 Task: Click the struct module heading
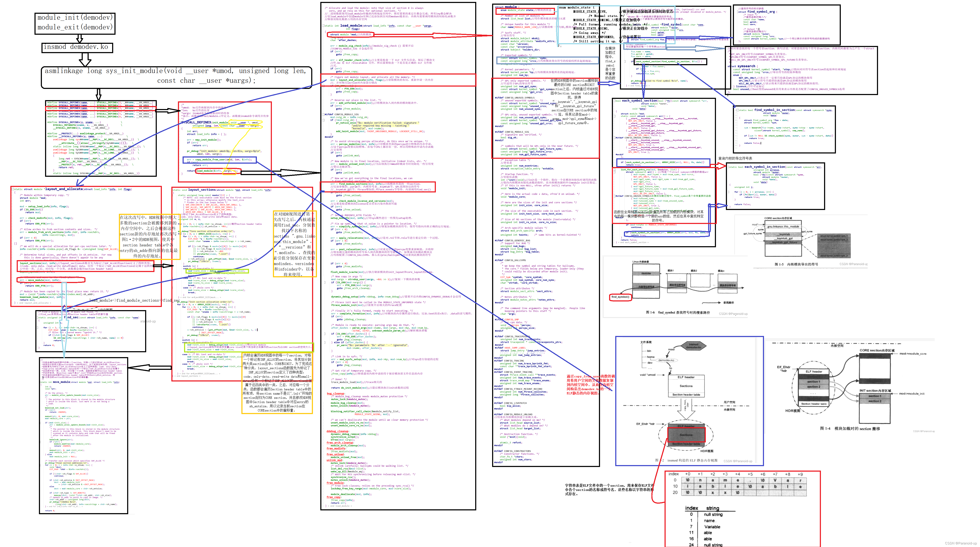click(x=506, y=7)
